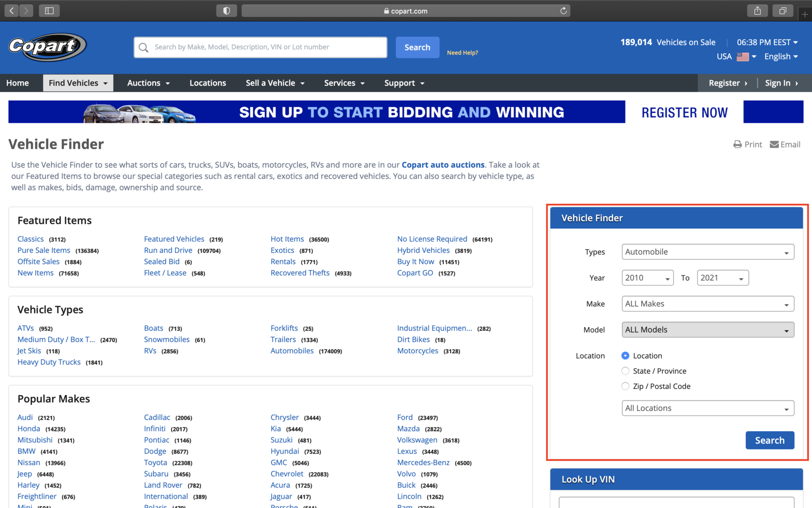The image size is (812, 508).
Task: Toggle Safari's sidebar panel icon
Action: (x=49, y=11)
